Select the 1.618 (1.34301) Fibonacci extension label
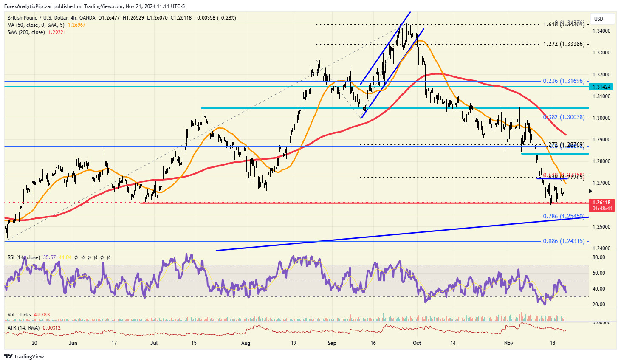 (564, 25)
